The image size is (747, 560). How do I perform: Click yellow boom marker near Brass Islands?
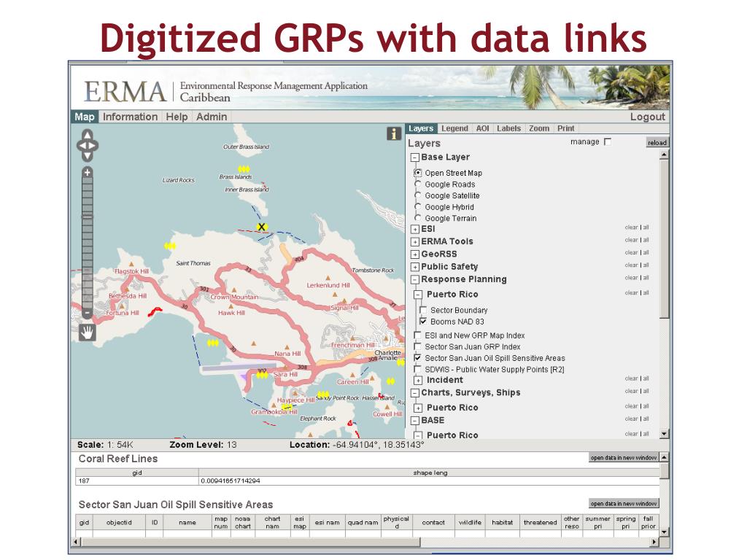pos(244,168)
